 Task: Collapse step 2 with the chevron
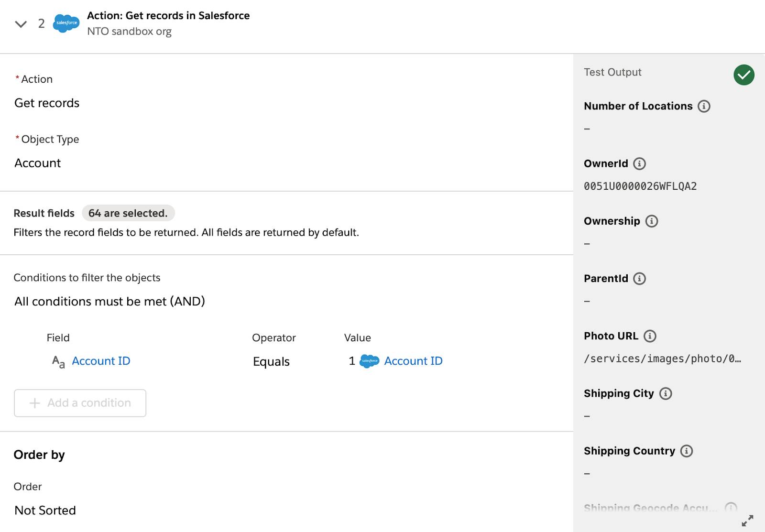21,24
